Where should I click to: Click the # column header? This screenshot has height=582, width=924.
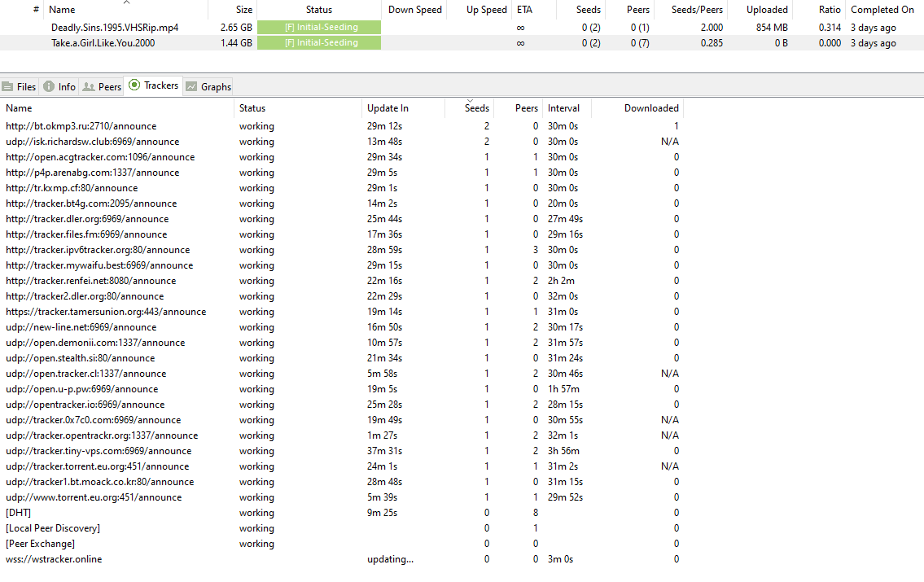coord(36,10)
